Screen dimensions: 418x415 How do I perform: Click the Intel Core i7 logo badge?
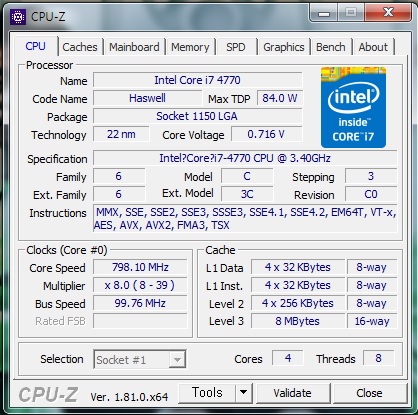point(353,107)
